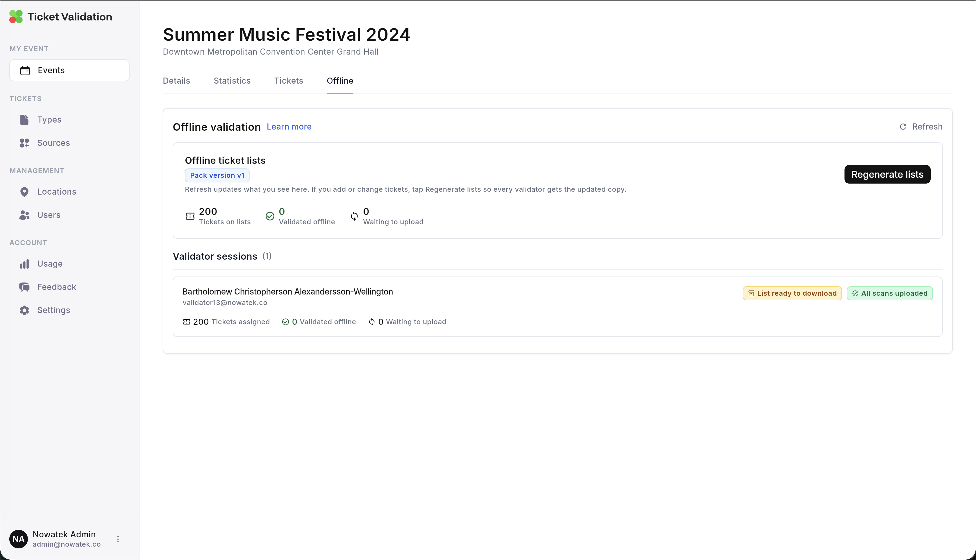
Task: Click the Pack version v1 badge
Action: (x=217, y=175)
